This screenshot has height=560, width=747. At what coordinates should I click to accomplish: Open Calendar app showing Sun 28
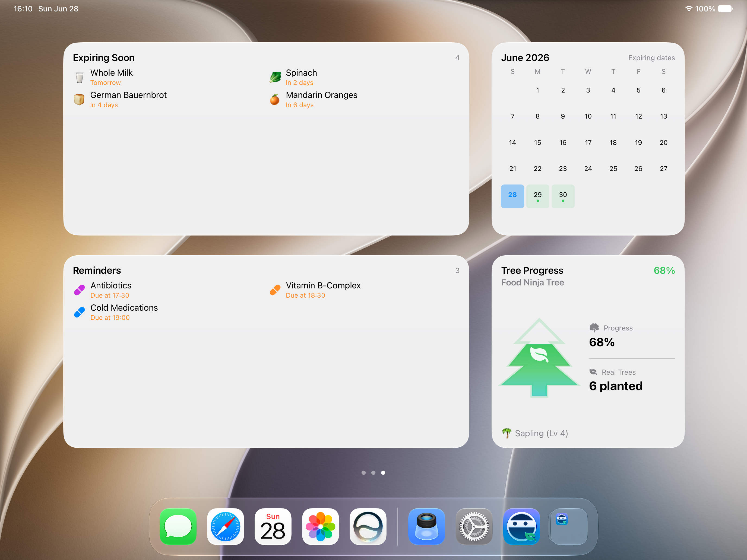[273, 526]
